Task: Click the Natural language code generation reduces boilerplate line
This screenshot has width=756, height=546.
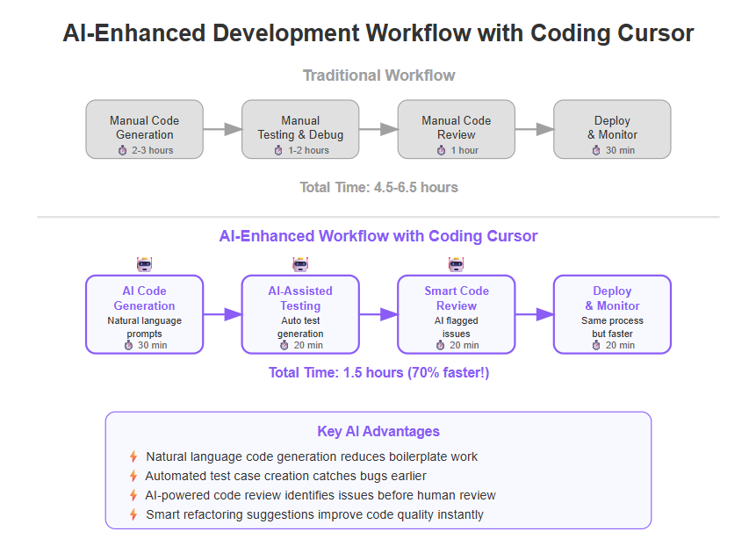Action: click(x=312, y=456)
